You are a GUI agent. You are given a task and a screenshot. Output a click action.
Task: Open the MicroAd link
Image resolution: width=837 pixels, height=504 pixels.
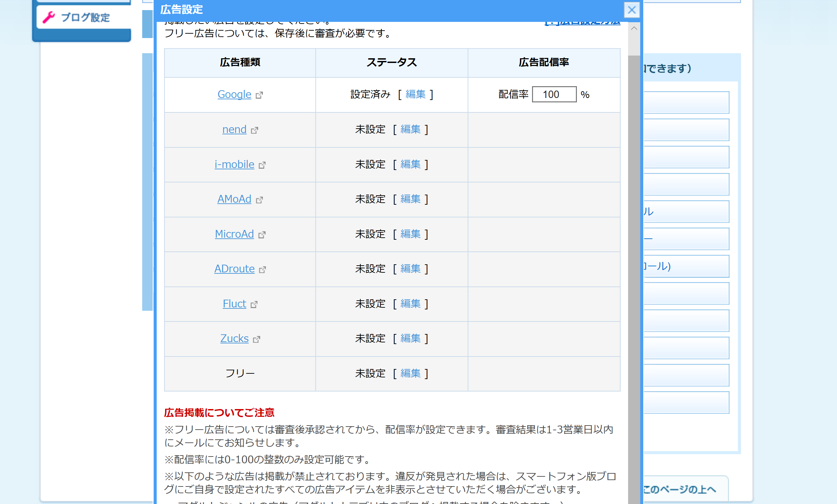[x=234, y=234]
